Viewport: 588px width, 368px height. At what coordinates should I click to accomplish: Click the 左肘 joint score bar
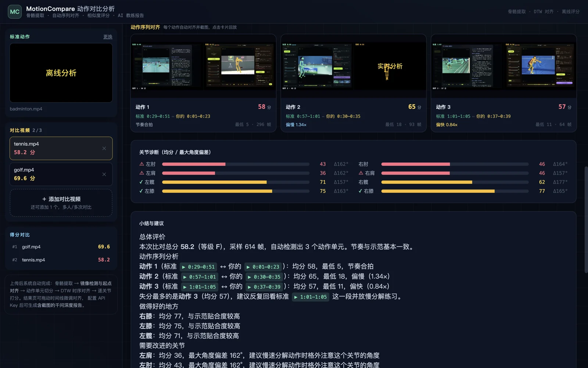click(236, 164)
